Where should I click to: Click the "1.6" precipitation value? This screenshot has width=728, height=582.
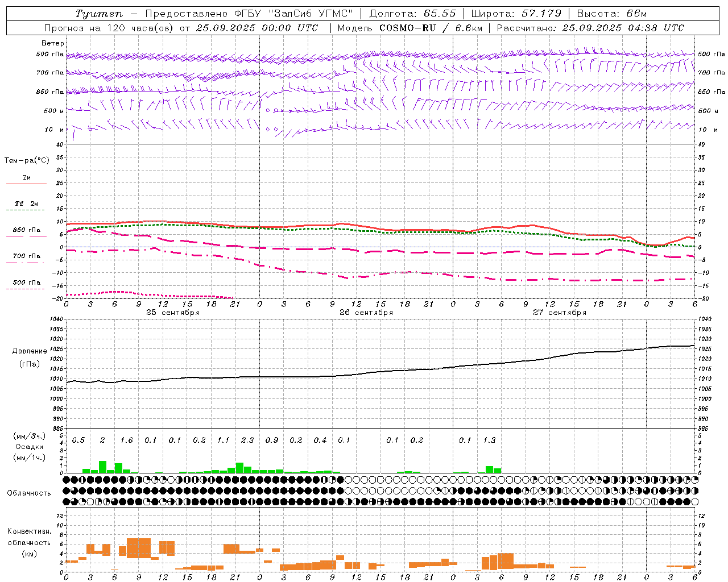tap(126, 440)
